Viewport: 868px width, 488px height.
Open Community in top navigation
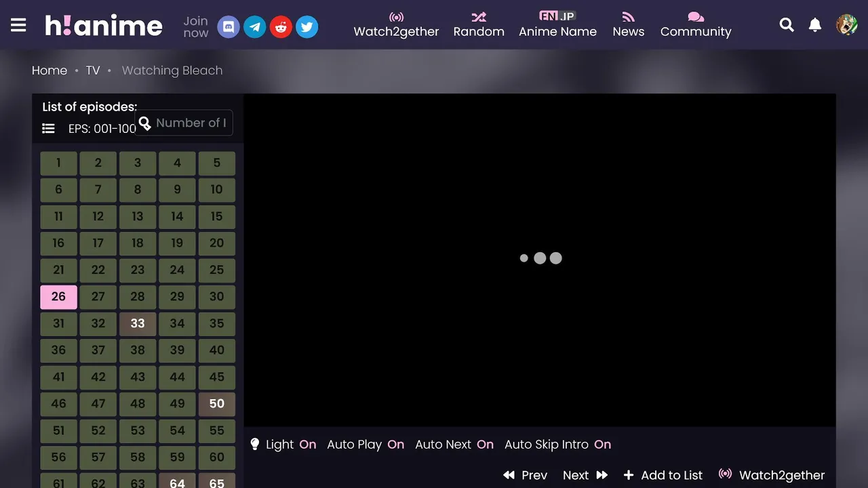coord(696,25)
